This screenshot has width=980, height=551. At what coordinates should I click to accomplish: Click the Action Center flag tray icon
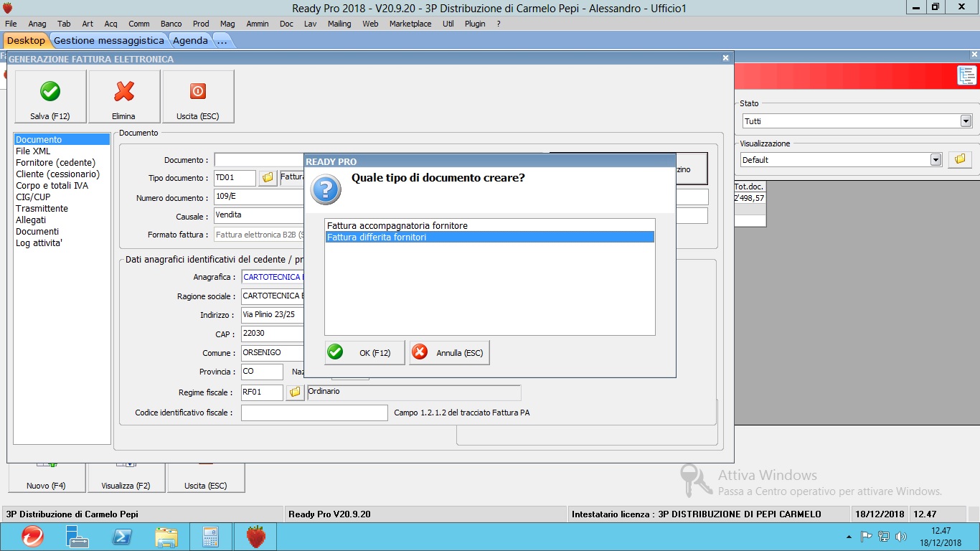866,537
